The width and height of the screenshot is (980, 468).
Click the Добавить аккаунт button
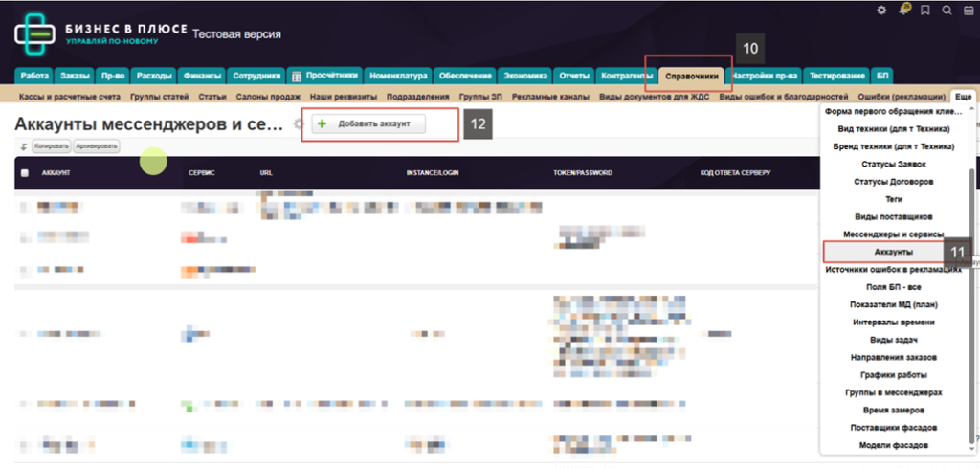368,124
